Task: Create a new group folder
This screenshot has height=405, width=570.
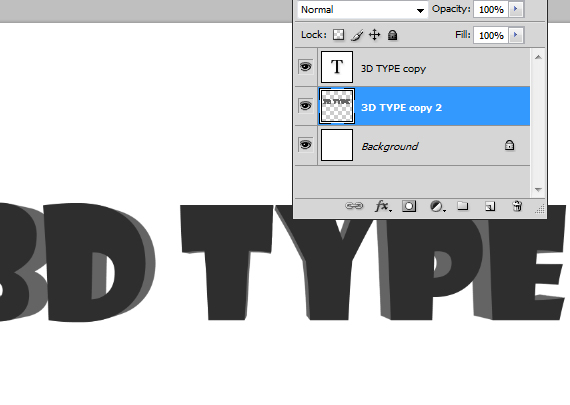Action: click(462, 206)
